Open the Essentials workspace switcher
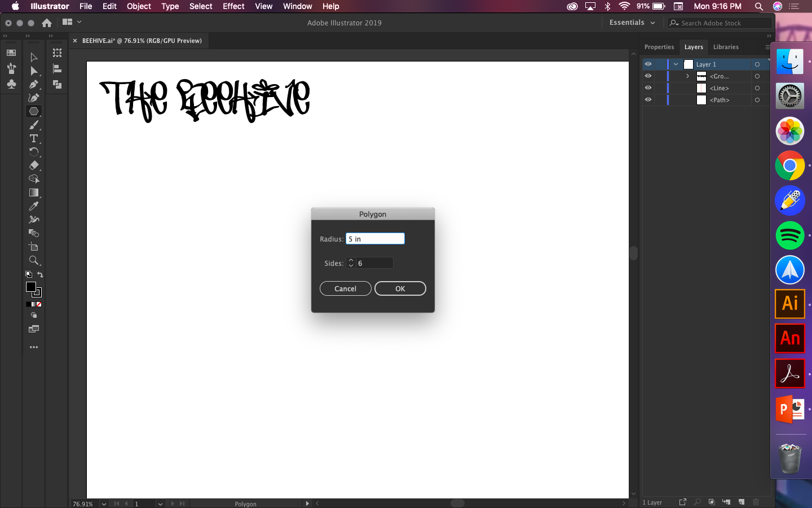This screenshot has width=812, height=508. pos(631,23)
